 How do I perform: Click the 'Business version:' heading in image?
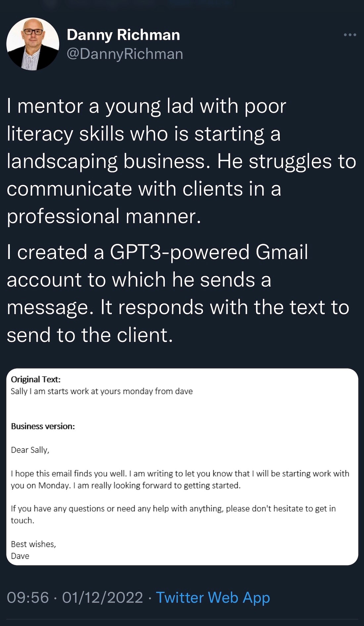(43, 426)
